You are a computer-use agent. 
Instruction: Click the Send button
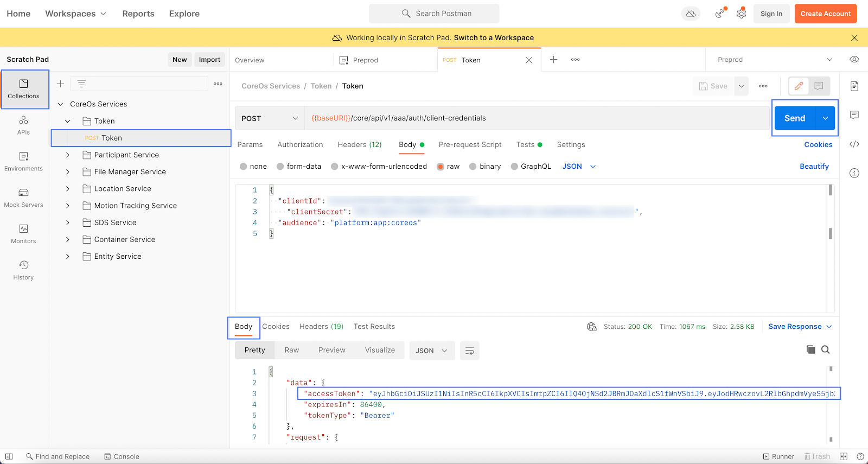(x=795, y=118)
